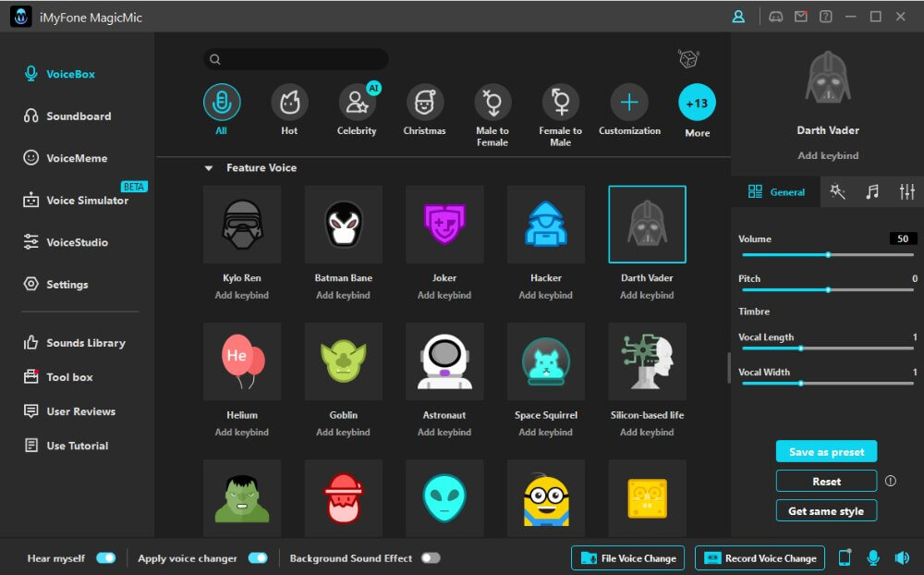924x575 pixels.
Task: Enable Background Sound Effect switch
Action: click(x=431, y=557)
